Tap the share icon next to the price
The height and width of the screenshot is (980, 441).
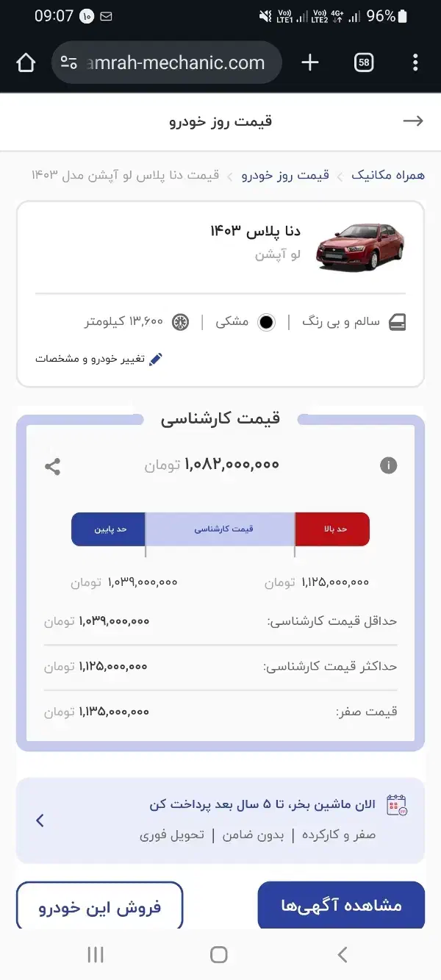(x=52, y=465)
